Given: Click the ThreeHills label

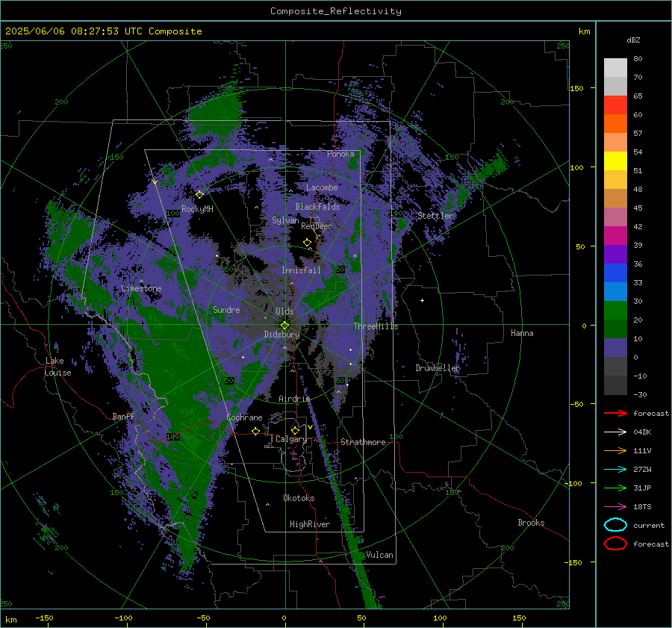Looking at the screenshot, I should [x=376, y=326].
